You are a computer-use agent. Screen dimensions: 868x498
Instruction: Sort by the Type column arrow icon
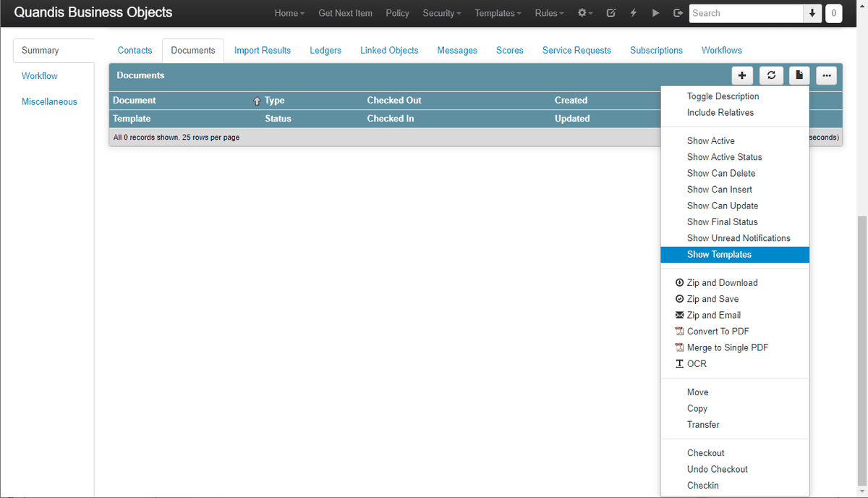(256, 101)
